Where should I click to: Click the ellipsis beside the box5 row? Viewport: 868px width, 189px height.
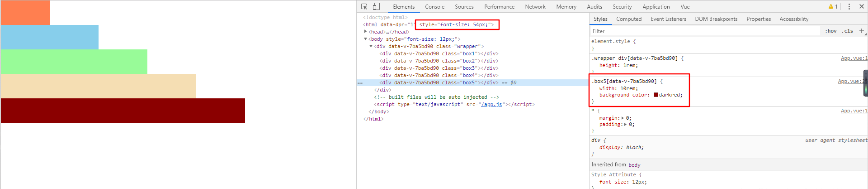pyautogui.click(x=360, y=83)
